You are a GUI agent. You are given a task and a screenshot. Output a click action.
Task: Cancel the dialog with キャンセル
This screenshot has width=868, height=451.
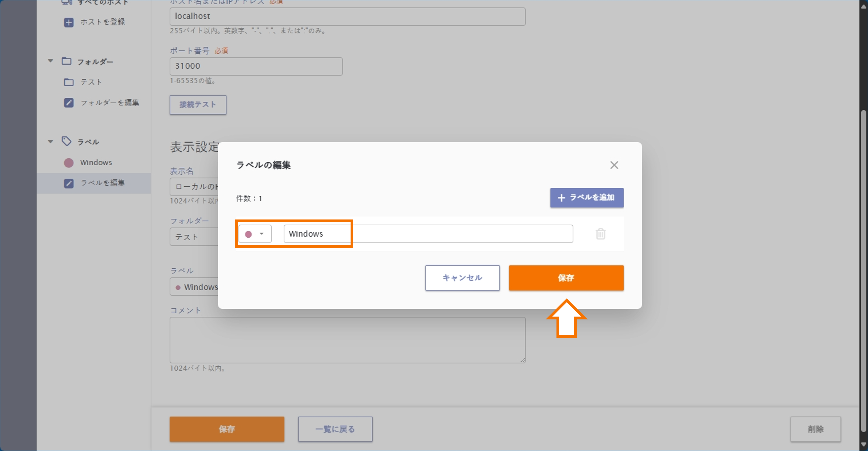[462, 278]
